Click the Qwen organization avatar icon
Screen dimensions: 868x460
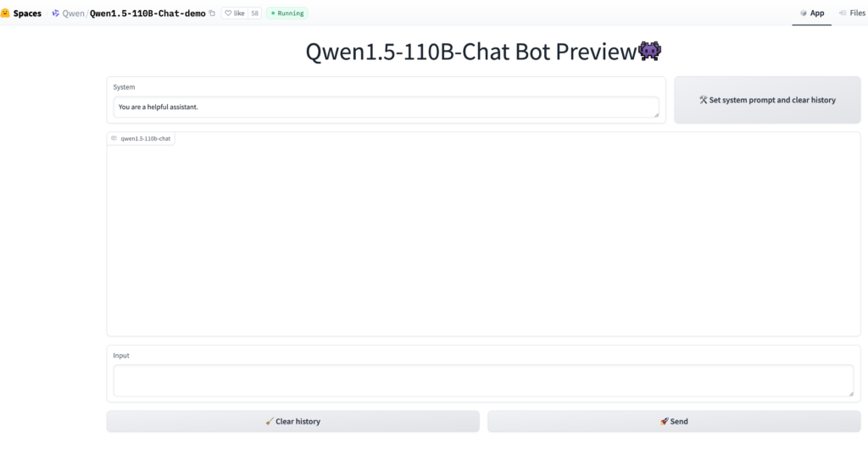(56, 14)
